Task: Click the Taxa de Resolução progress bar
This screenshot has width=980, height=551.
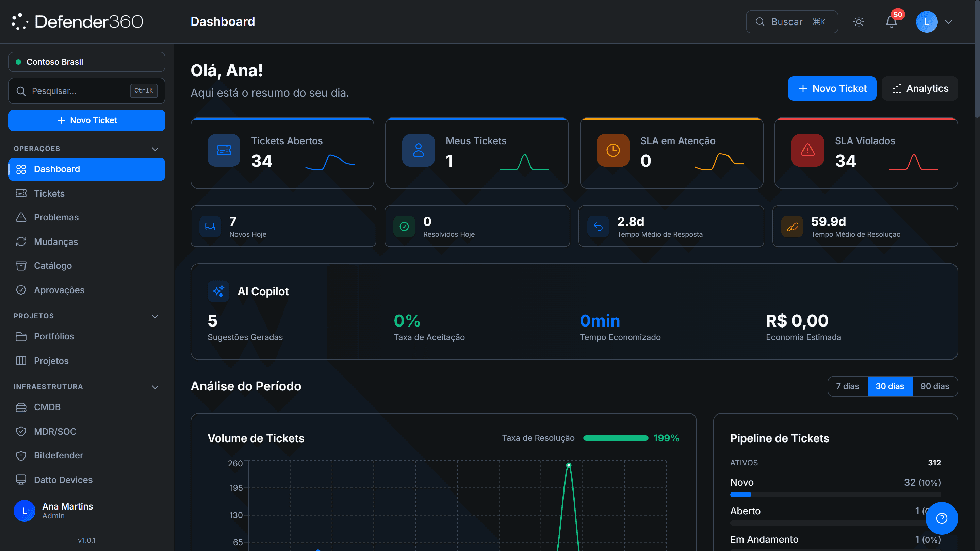Action: tap(616, 438)
